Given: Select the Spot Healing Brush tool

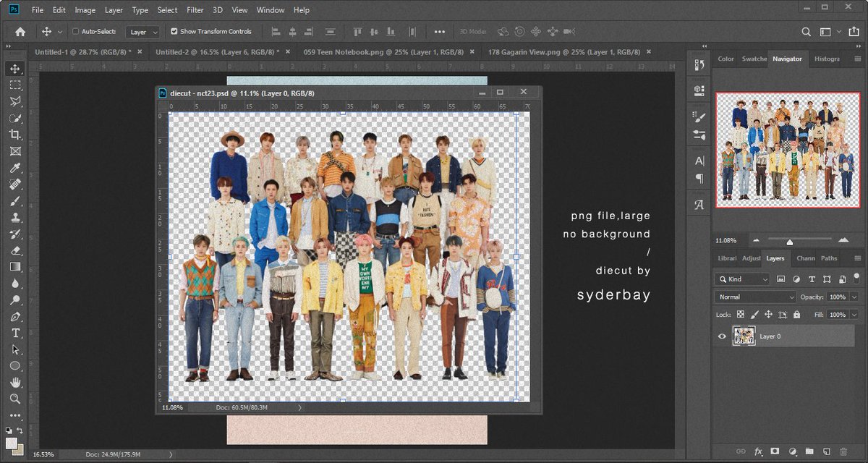Looking at the screenshot, I should pos(15,184).
